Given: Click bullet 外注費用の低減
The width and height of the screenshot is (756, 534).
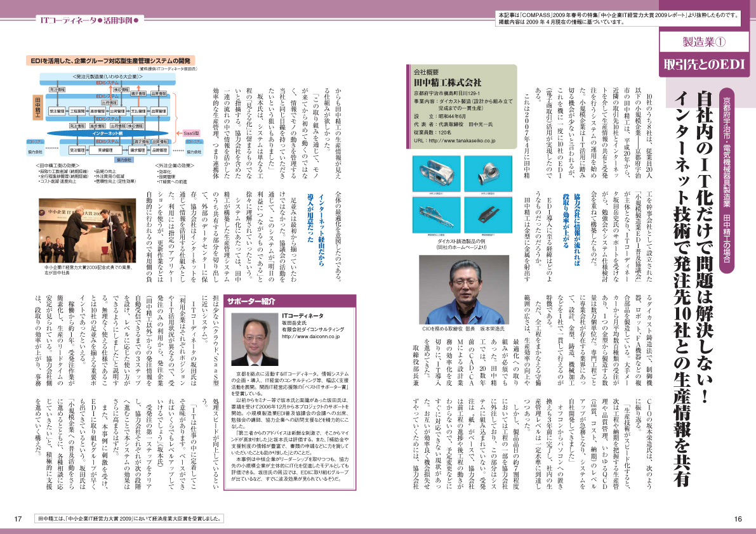Looking at the screenshot, I should coord(109,176).
